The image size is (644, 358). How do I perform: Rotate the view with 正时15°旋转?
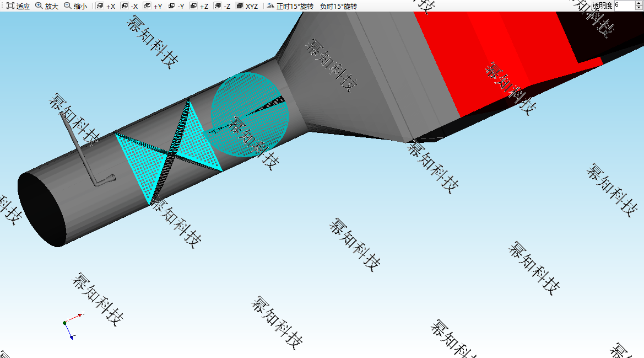tap(290, 6)
